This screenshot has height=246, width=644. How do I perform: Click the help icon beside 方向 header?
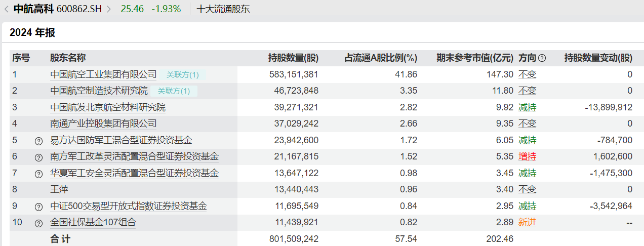click(542, 58)
